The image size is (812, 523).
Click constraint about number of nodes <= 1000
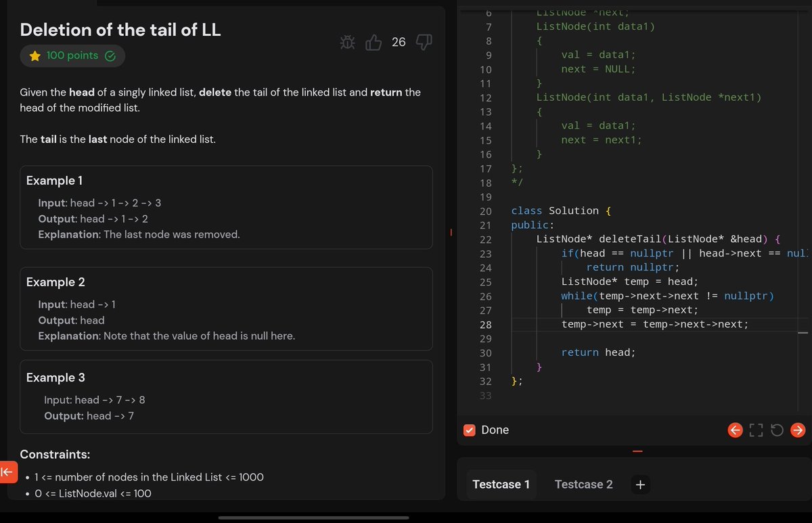click(149, 477)
